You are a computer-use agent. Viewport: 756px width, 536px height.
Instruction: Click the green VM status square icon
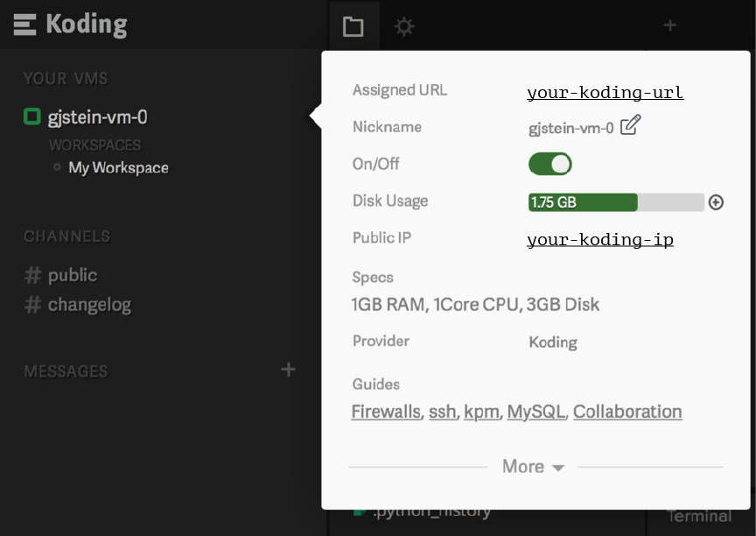(x=32, y=116)
